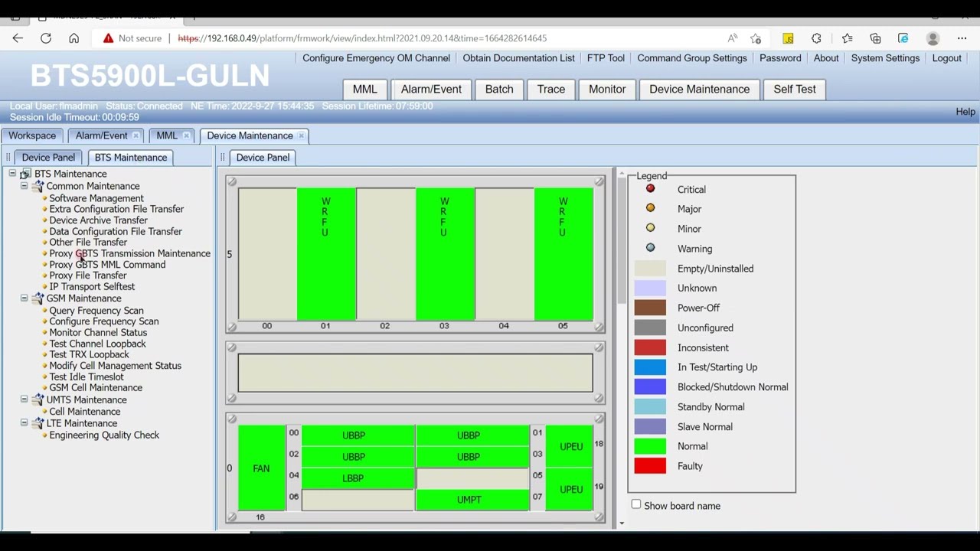Reload the page with the refresh icon
This screenshot has height=551, width=980.
coord(46,38)
